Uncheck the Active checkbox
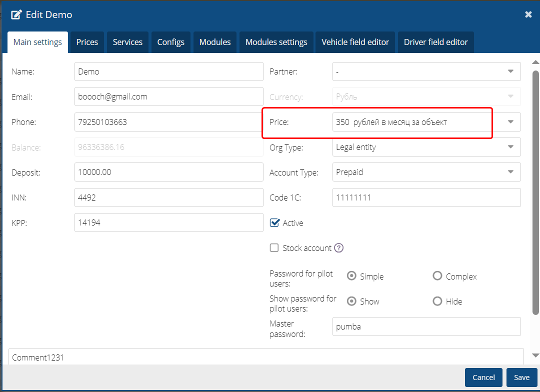Viewport: 540px width, 392px height. [274, 223]
